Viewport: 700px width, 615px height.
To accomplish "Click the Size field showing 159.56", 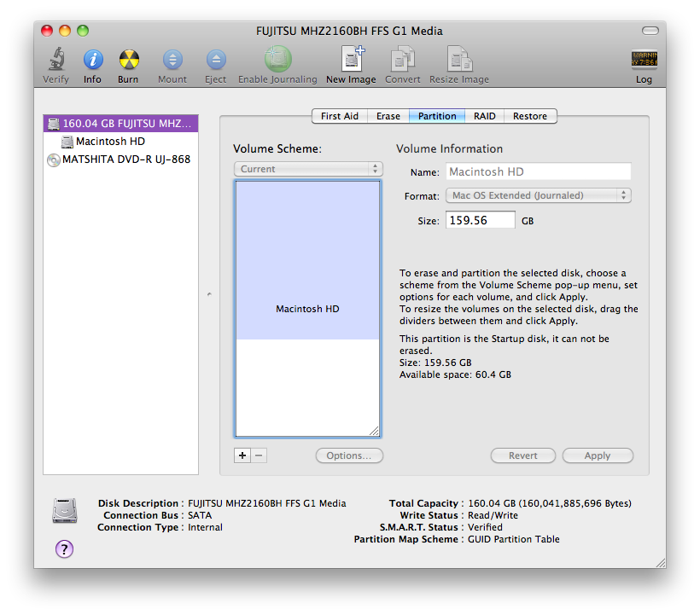I will (x=481, y=220).
